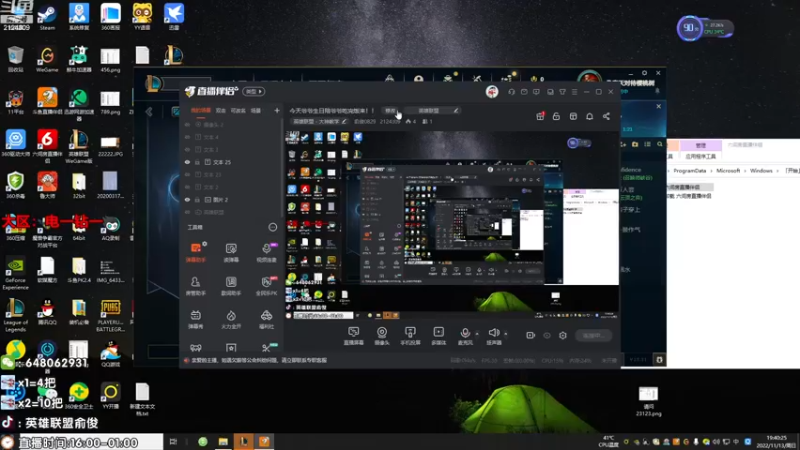Collapse the 工具箱 toolbox with the circle button
Image resolution: width=800 pixels, height=450 pixels.
tap(272, 227)
